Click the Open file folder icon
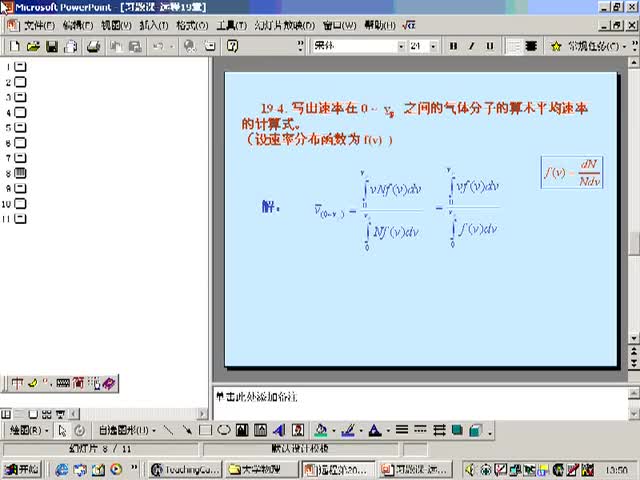Screen dimensions: 640x480 [33, 46]
